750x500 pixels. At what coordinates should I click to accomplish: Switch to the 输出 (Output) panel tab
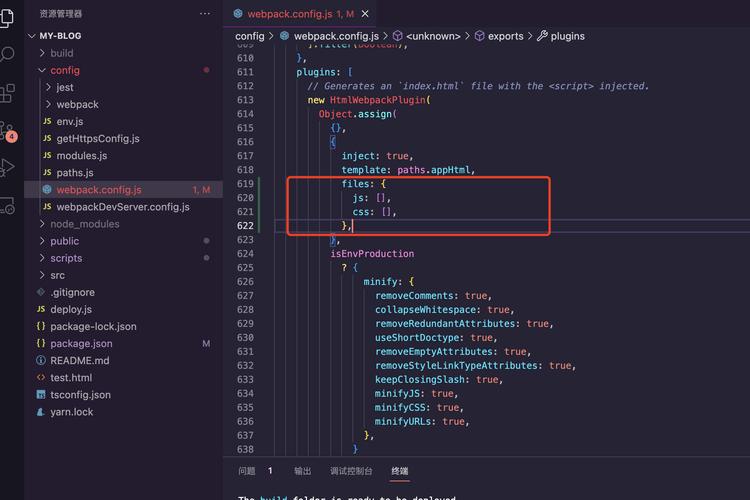(x=302, y=471)
